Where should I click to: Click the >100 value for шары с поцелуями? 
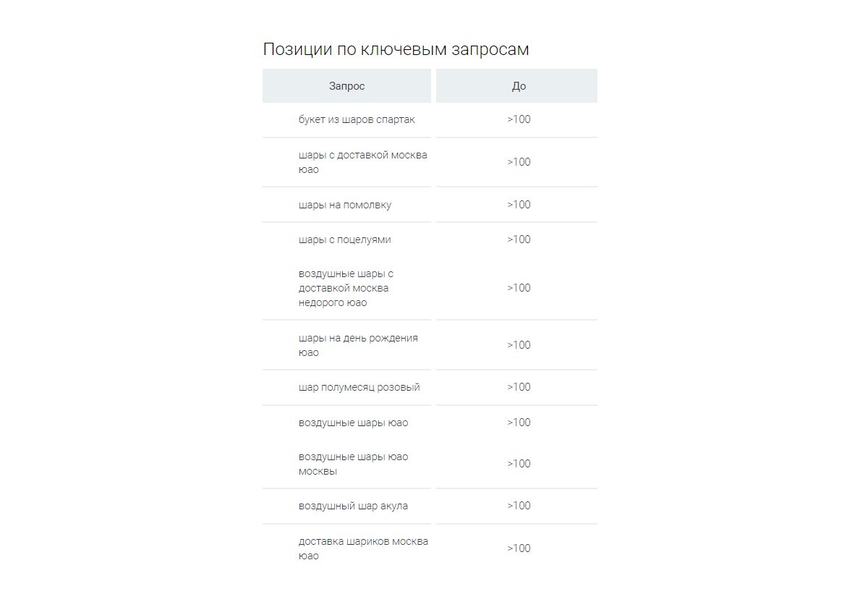(519, 239)
